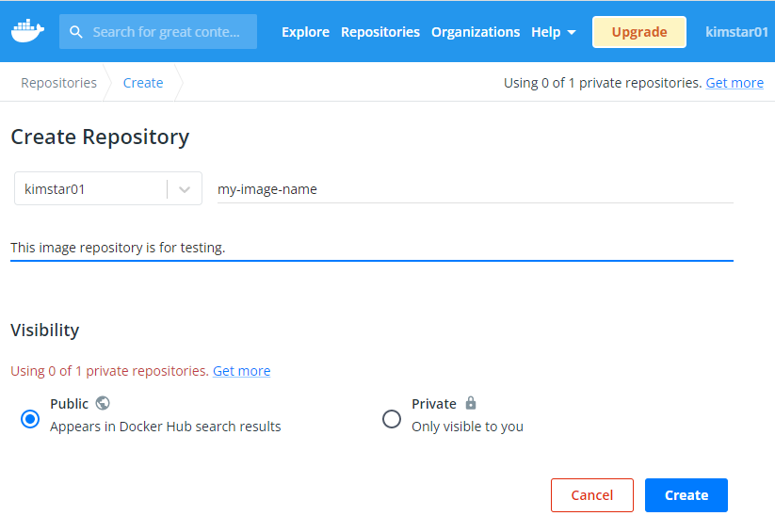Click the lock icon beside Private

(x=471, y=403)
